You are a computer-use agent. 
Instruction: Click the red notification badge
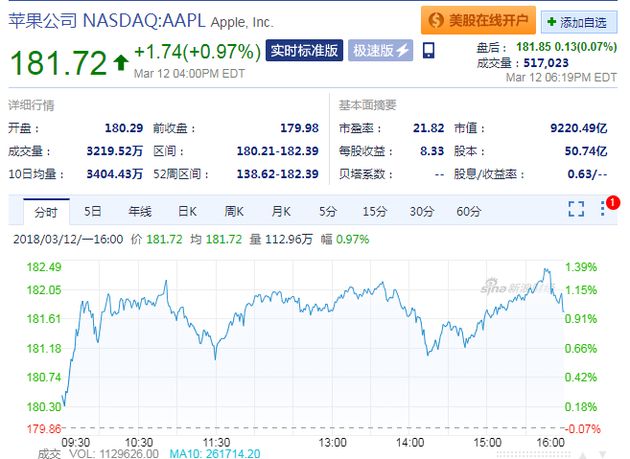tap(613, 202)
